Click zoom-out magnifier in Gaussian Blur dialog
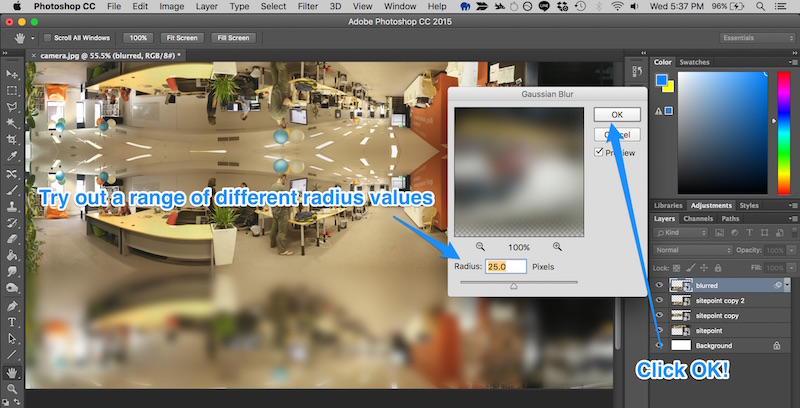800x408 pixels. 481,246
